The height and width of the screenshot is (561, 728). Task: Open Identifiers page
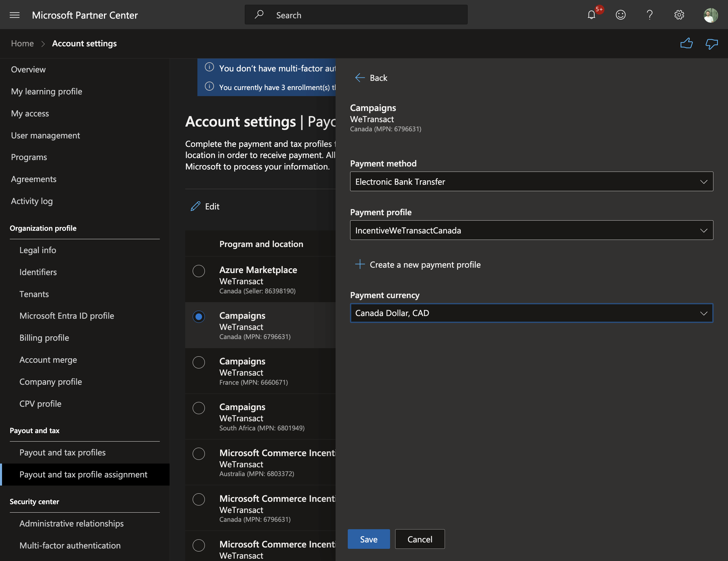tap(38, 272)
